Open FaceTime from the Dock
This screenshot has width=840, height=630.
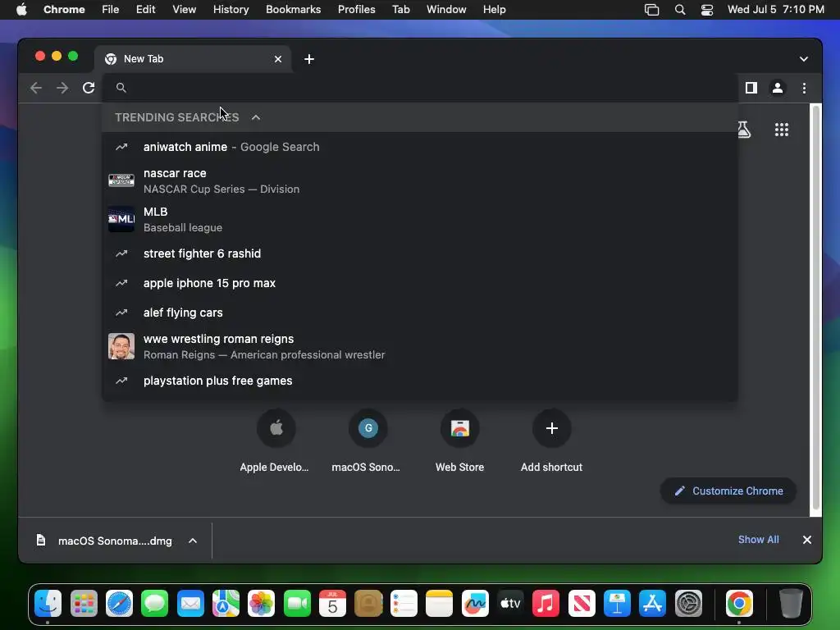tap(297, 604)
